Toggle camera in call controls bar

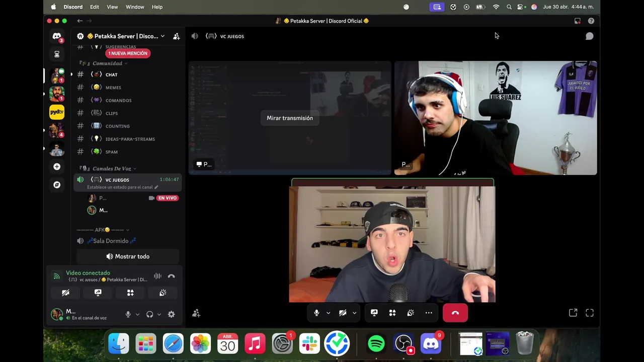click(x=343, y=313)
